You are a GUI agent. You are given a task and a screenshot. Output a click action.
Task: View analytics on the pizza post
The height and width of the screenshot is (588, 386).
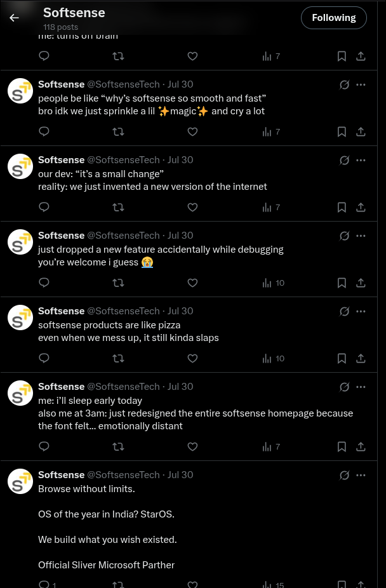click(x=274, y=358)
